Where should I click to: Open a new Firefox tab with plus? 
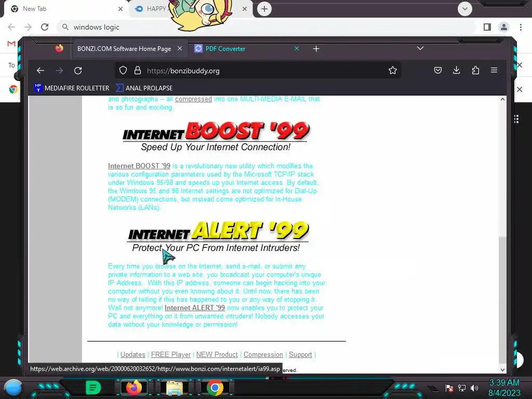[x=316, y=49]
